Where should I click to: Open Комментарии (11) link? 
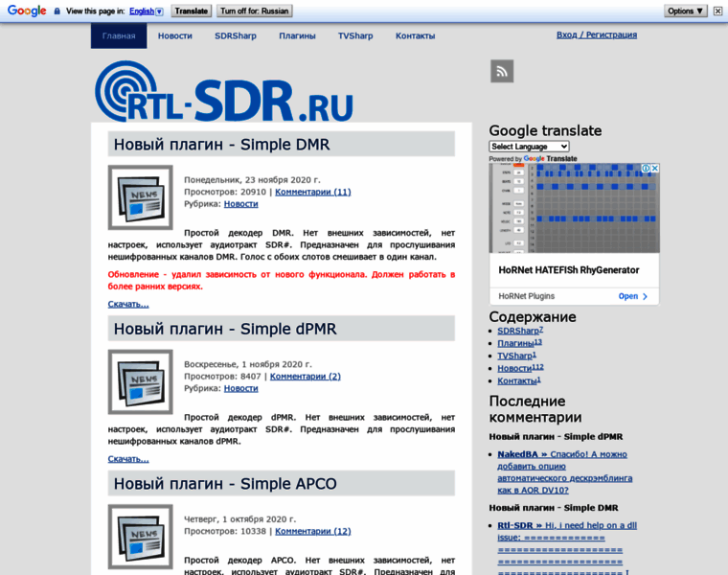click(313, 192)
